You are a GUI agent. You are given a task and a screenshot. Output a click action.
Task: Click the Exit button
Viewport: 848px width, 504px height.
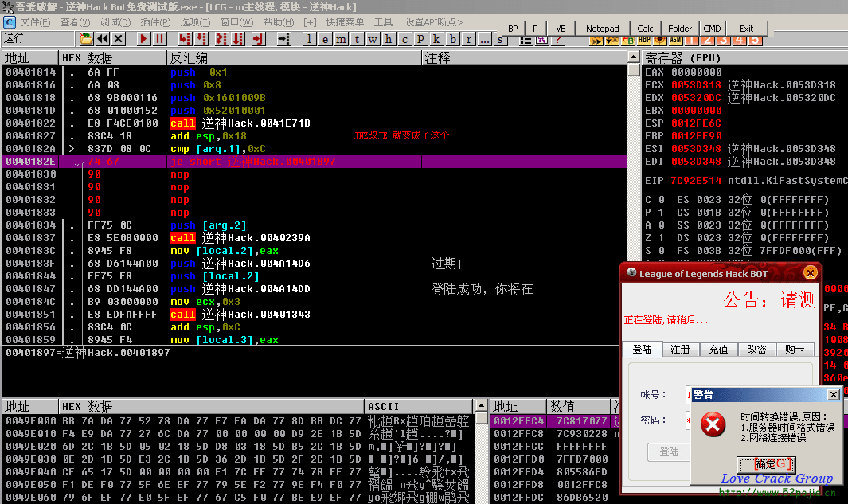(x=746, y=29)
